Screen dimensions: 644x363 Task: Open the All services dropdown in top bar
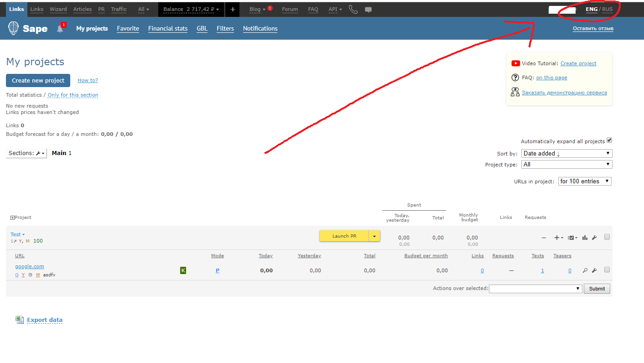(x=144, y=9)
